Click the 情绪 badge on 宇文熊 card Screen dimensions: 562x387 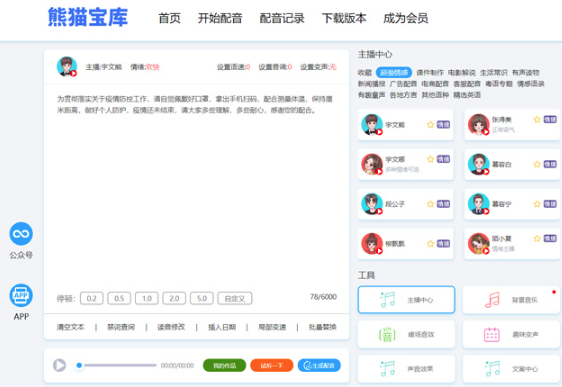[443, 125]
